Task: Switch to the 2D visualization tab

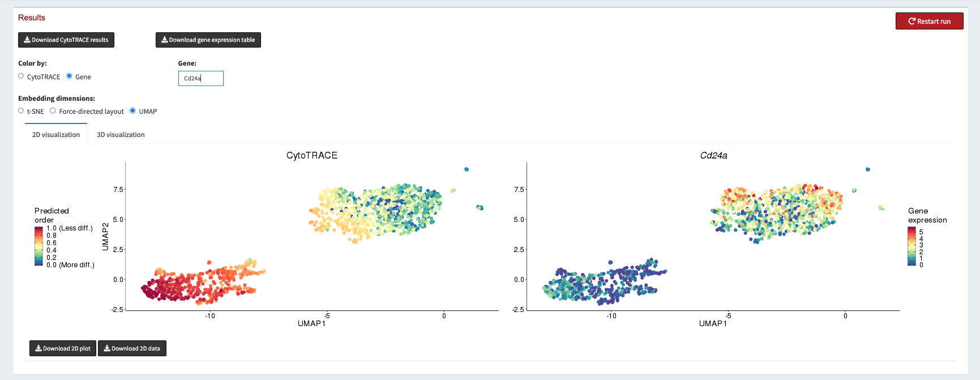Action: click(55, 134)
